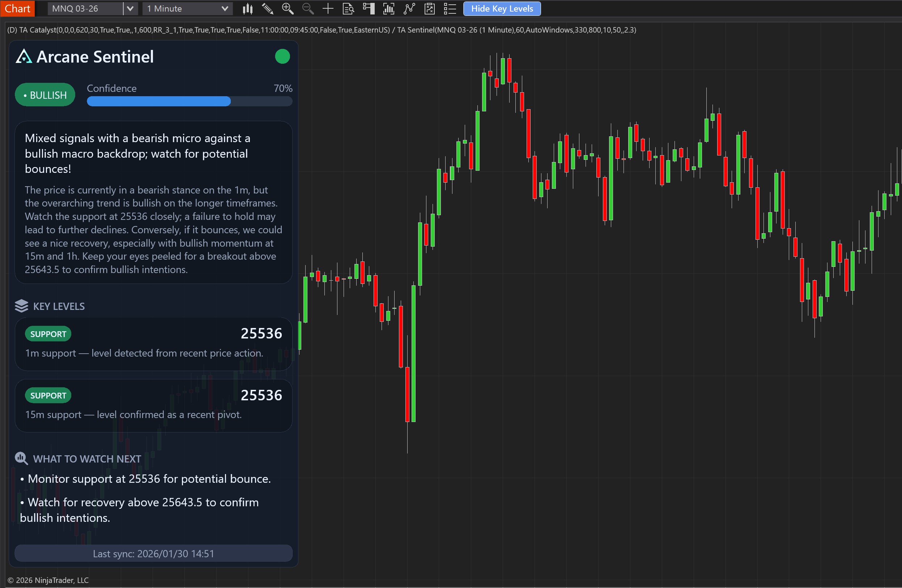Select the crosshair cursor tool
The height and width of the screenshot is (588, 902).
(x=328, y=9)
